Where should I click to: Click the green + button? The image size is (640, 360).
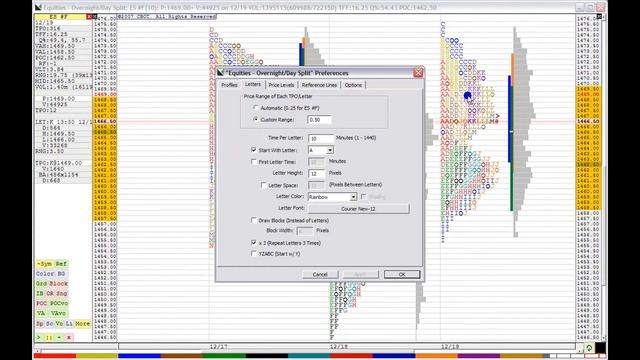click(x=59, y=338)
